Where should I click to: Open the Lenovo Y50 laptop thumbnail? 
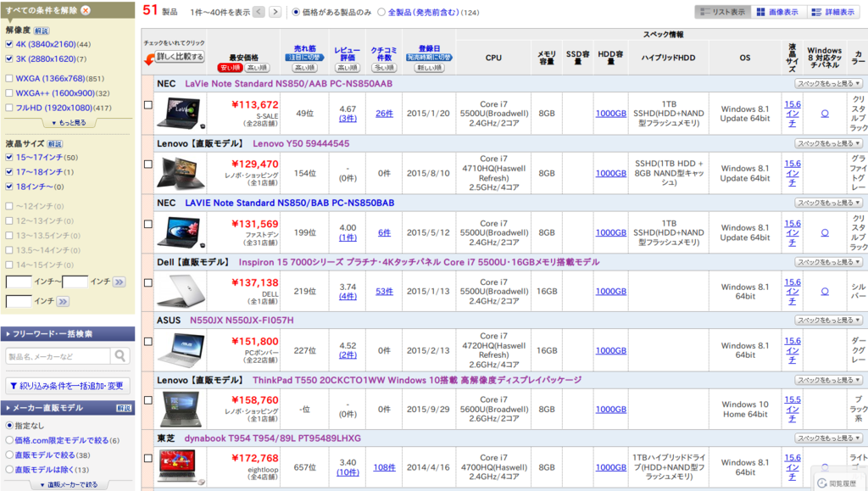[180, 173]
